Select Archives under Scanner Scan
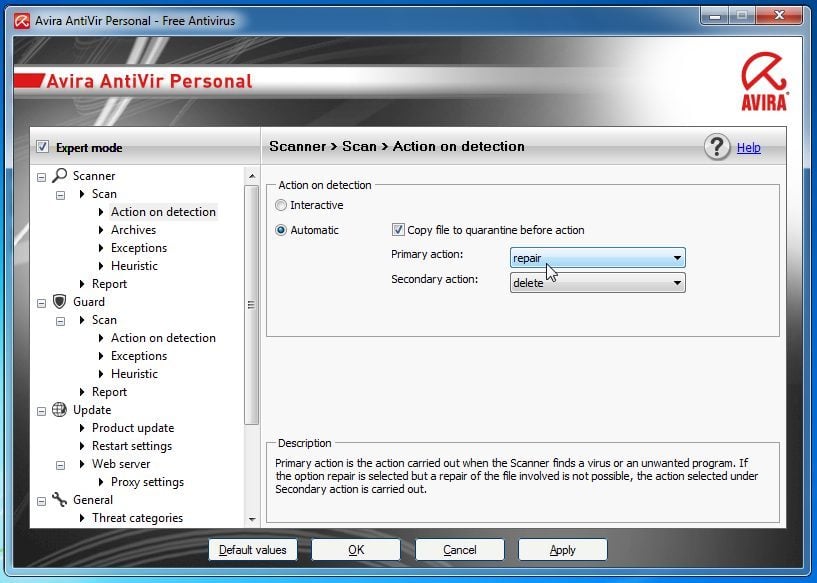 click(133, 230)
